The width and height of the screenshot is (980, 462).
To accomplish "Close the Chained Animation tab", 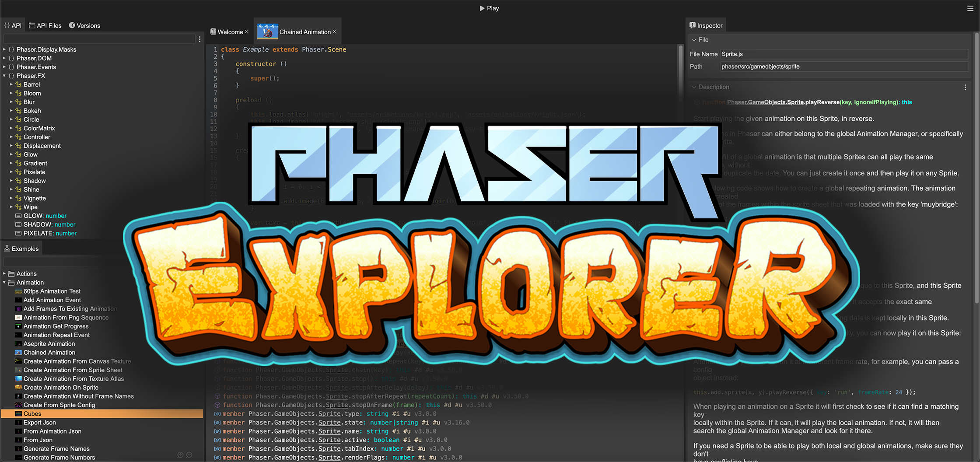I will (x=335, y=31).
